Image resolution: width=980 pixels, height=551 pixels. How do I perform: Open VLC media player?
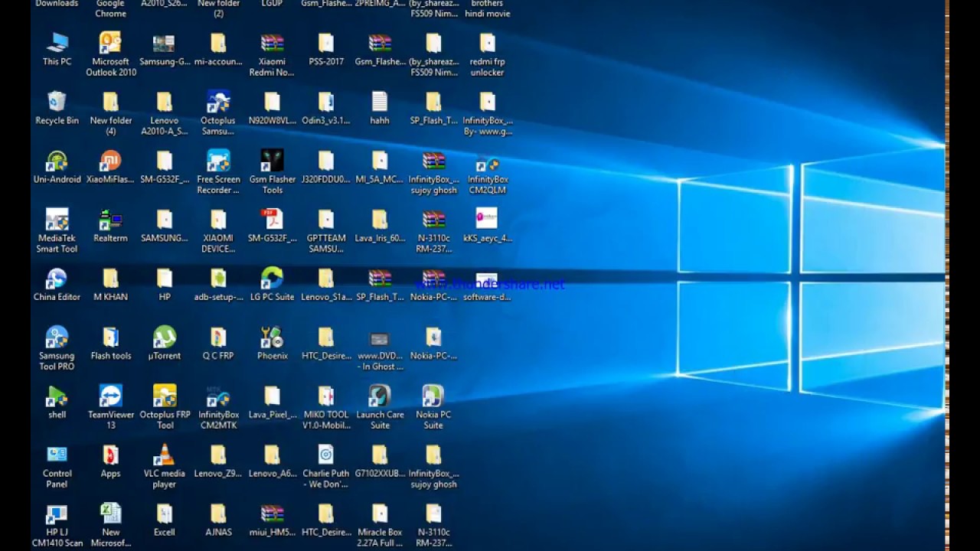[165, 466]
